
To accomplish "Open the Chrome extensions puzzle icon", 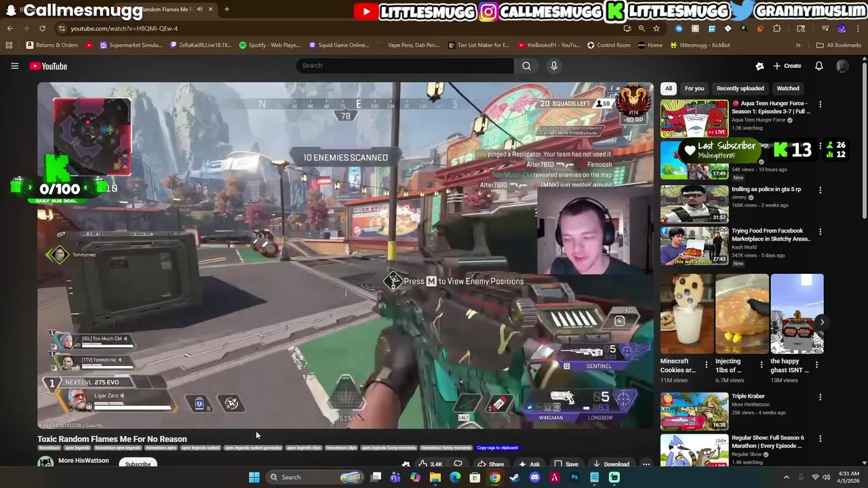I will point(776,28).
